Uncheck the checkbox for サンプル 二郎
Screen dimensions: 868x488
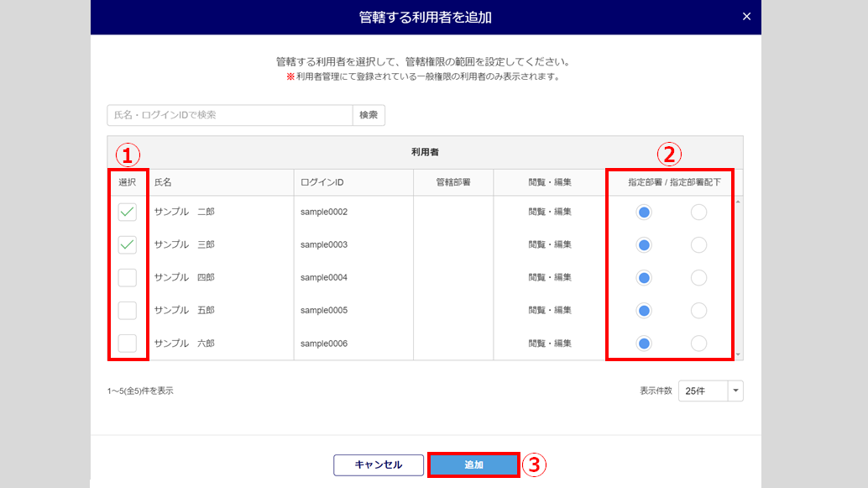coord(127,212)
